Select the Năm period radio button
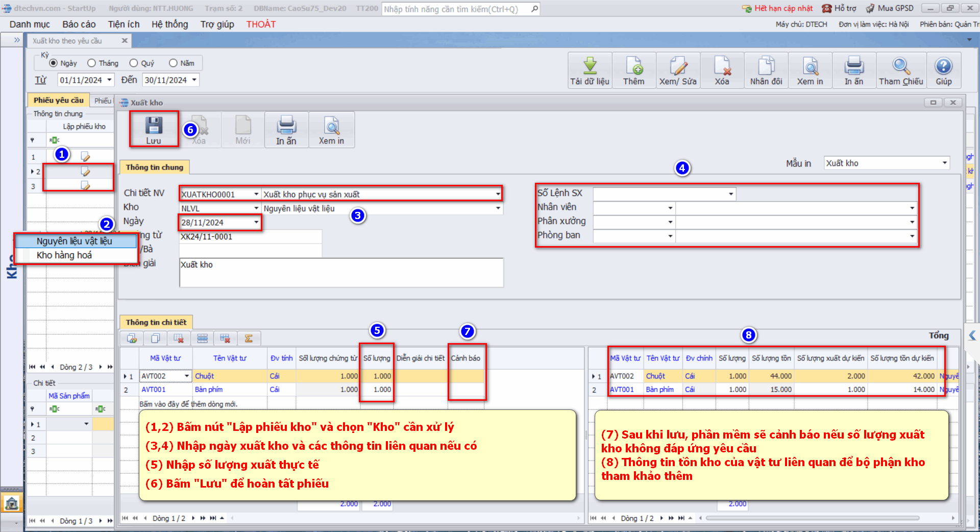Image resolution: width=980 pixels, height=532 pixels. tap(173, 63)
